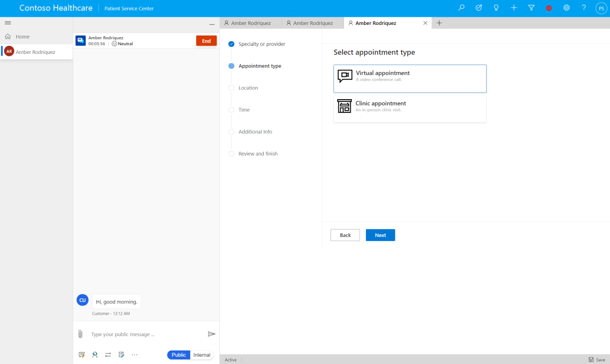Open more options ellipsis in chat toolbar
Viewport: 610px width, 364px height.
[135, 355]
